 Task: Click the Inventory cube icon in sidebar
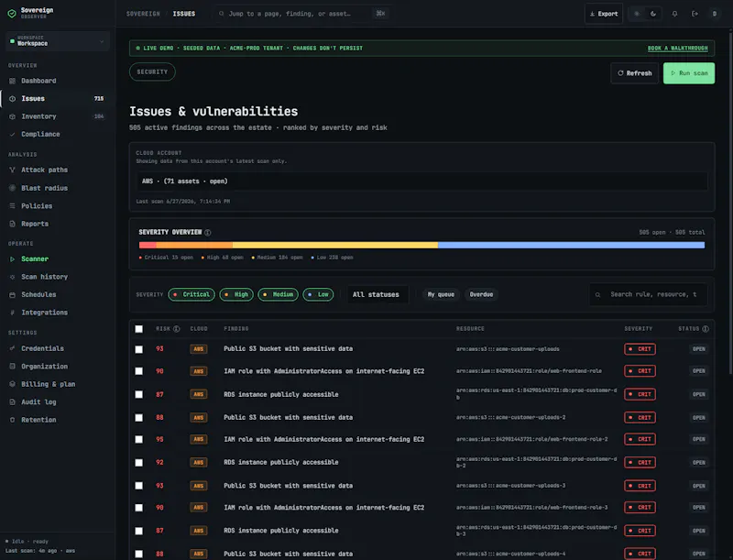point(13,116)
